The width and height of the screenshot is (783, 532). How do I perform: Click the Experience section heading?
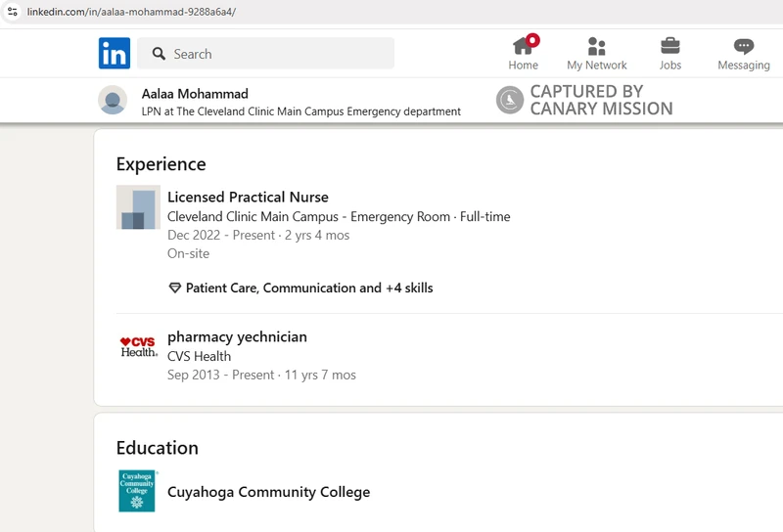[161, 164]
